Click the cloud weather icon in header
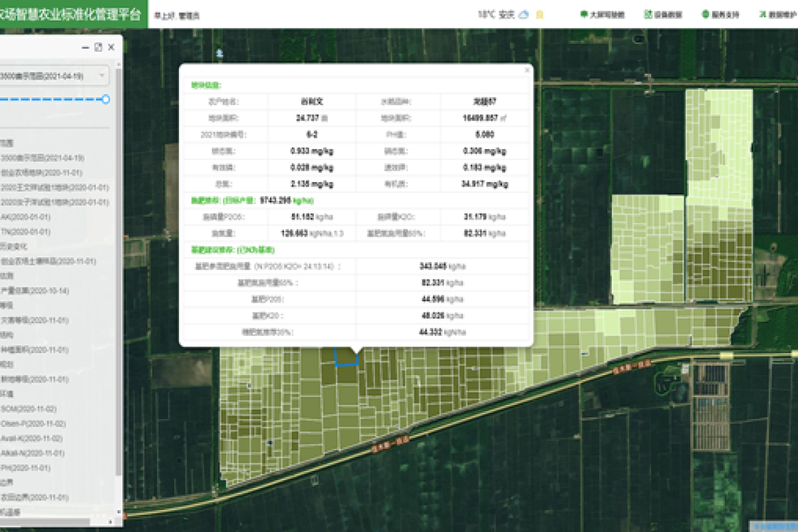 pyautogui.click(x=523, y=15)
